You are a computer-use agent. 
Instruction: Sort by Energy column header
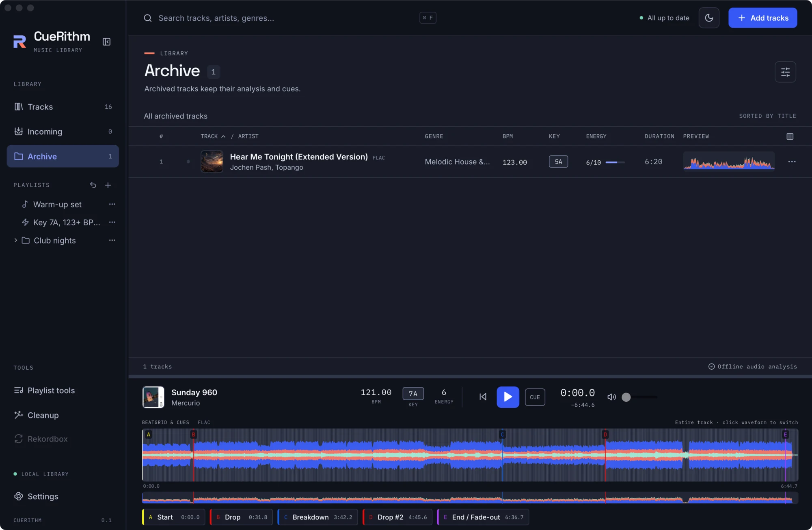pyautogui.click(x=596, y=136)
